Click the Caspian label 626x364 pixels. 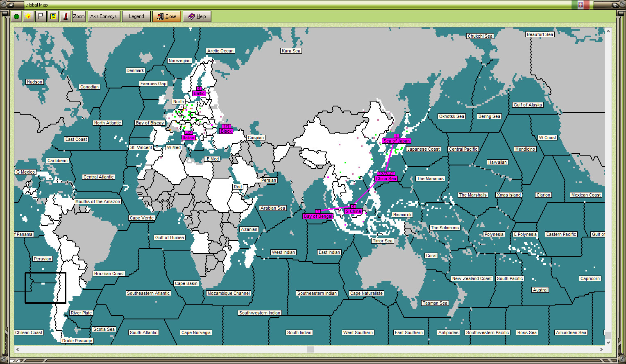256,138
